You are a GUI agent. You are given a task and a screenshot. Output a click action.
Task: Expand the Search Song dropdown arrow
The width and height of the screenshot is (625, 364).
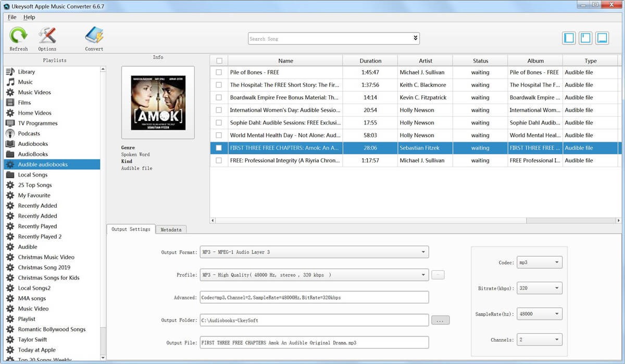(415, 38)
